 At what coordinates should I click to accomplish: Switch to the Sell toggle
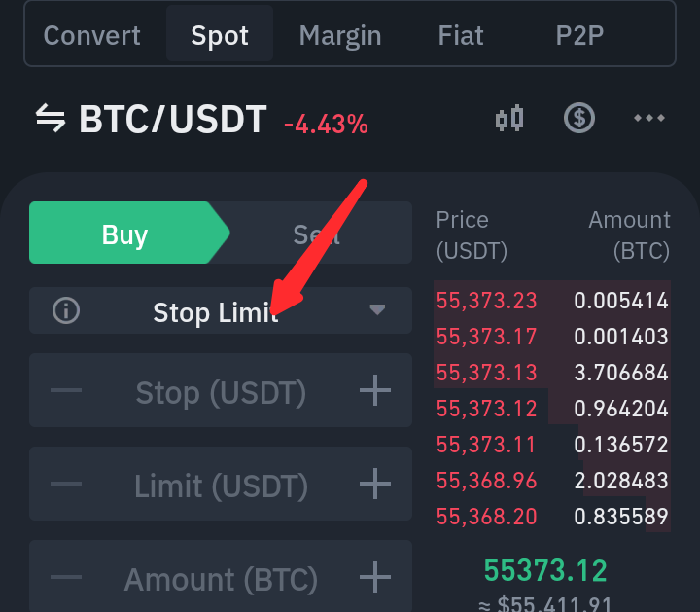click(x=316, y=233)
